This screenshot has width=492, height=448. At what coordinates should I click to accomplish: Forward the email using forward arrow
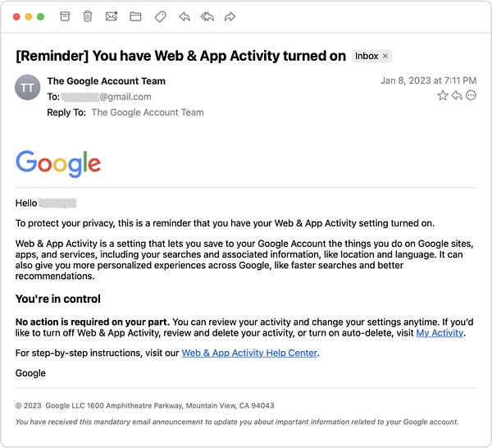230,16
